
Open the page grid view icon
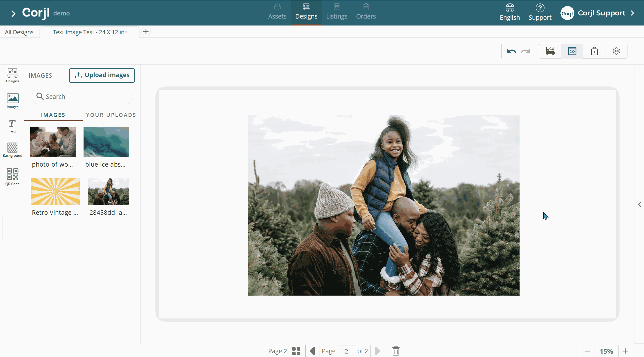point(296,351)
